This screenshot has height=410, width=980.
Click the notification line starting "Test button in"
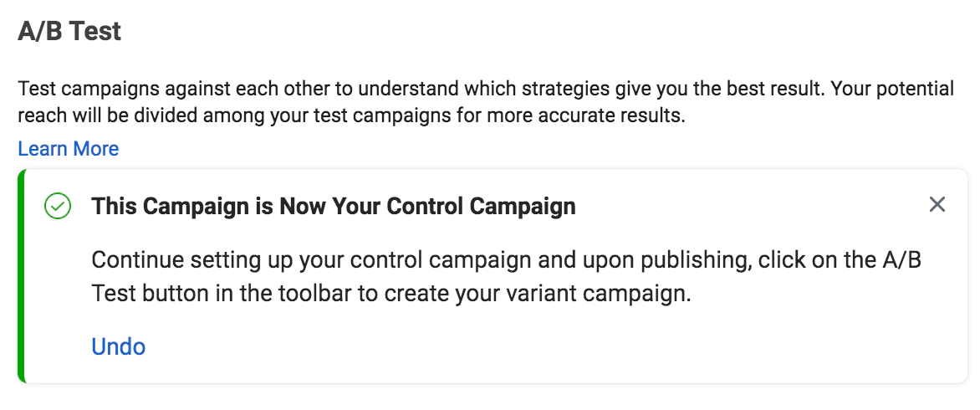point(391,295)
